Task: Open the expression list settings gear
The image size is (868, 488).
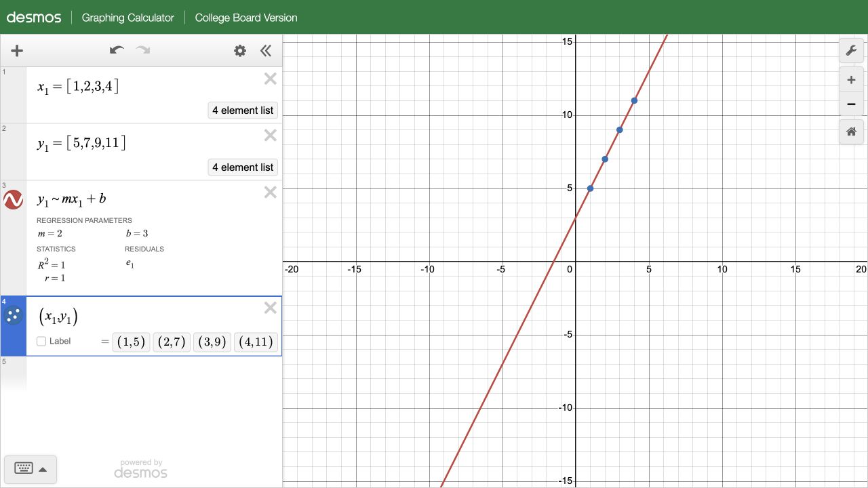Action: point(240,51)
